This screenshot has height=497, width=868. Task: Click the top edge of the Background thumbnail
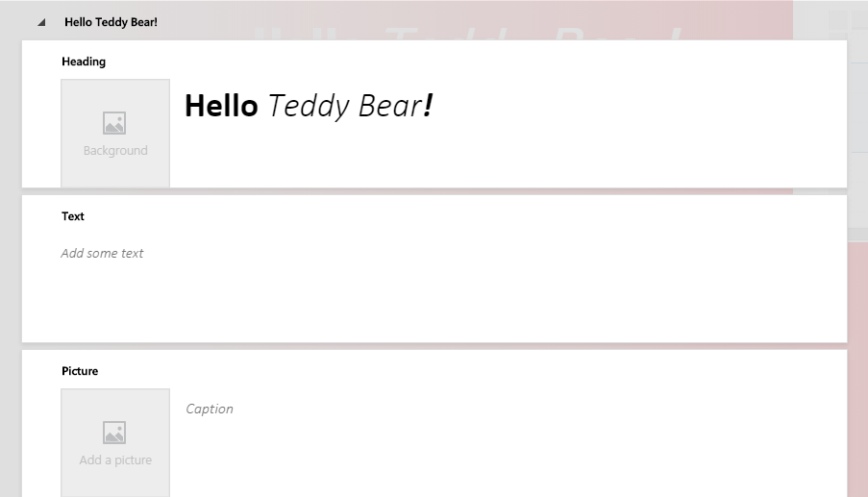point(115,79)
